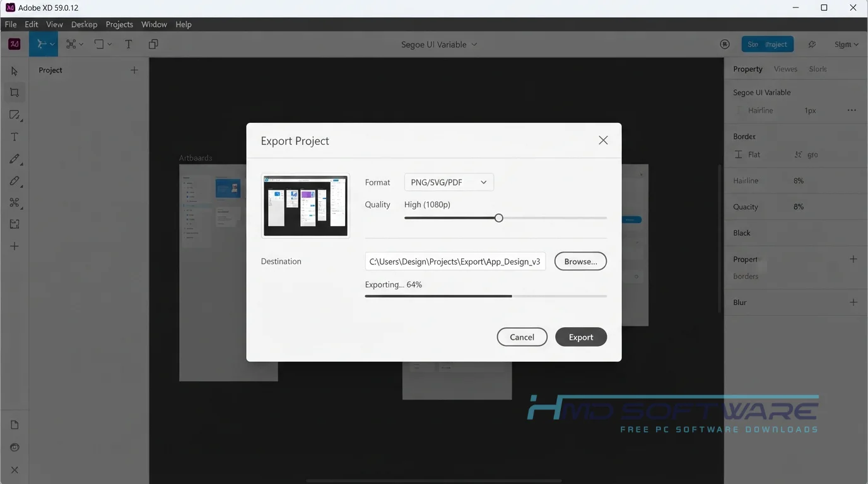The width and height of the screenshot is (868, 484).
Task: Click the page icon at bottom of left toolbar
Action: [15, 425]
